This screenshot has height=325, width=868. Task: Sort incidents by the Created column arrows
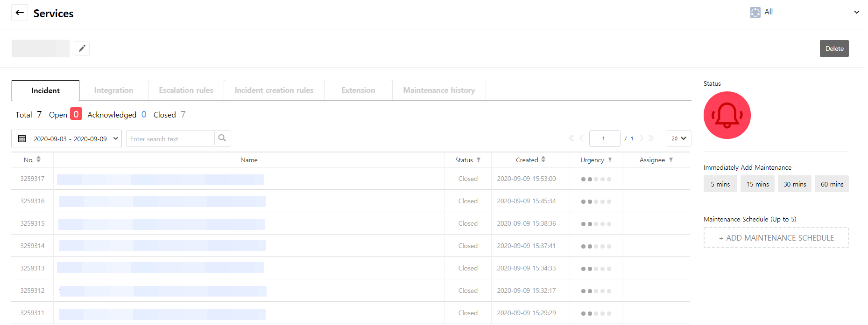(543, 160)
